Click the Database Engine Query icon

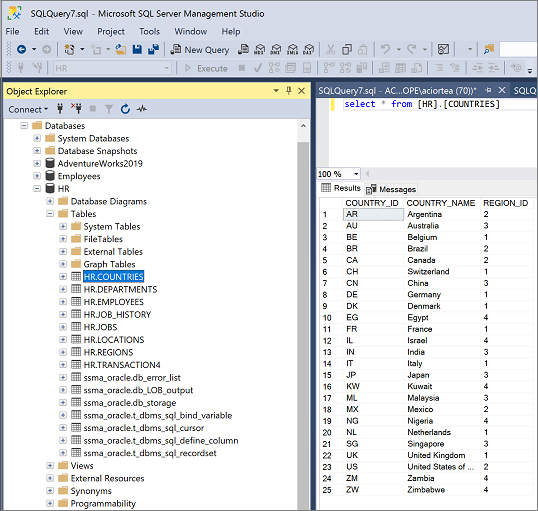coord(243,50)
